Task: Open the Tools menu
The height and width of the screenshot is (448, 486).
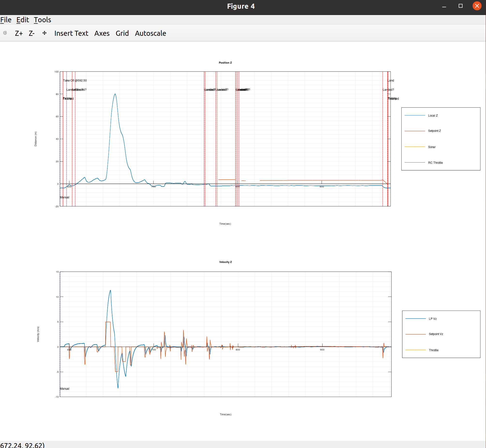Action: pos(42,20)
